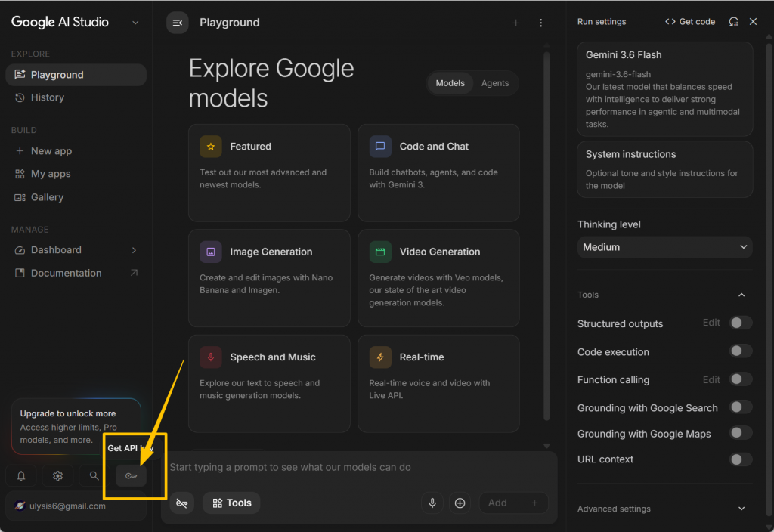This screenshot has height=532, width=774.
Task: Close the Run settings panel
Action: [x=753, y=22]
